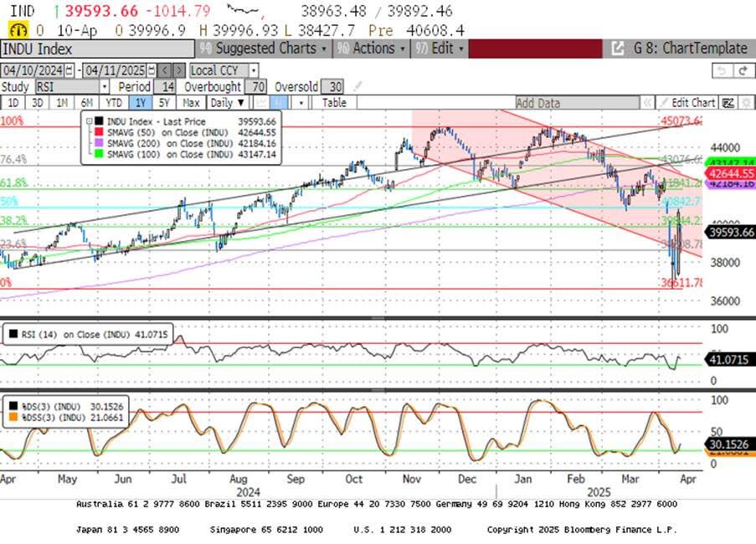
Task: Select the YTD range tab
Action: click(x=114, y=103)
